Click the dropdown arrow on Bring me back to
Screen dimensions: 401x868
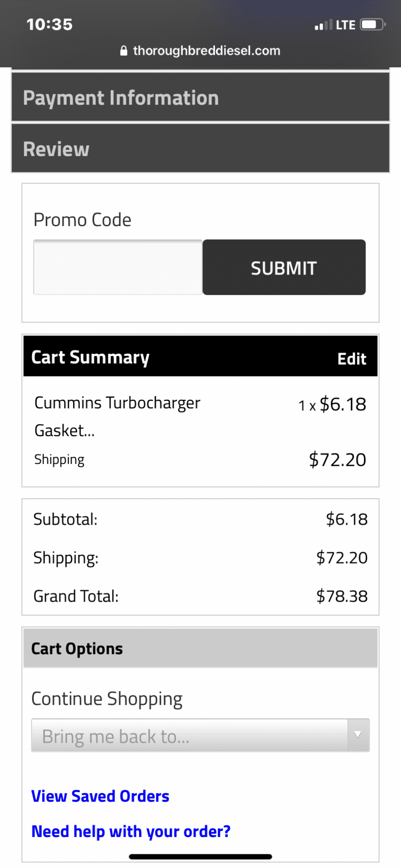pyautogui.click(x=358, y=735)
